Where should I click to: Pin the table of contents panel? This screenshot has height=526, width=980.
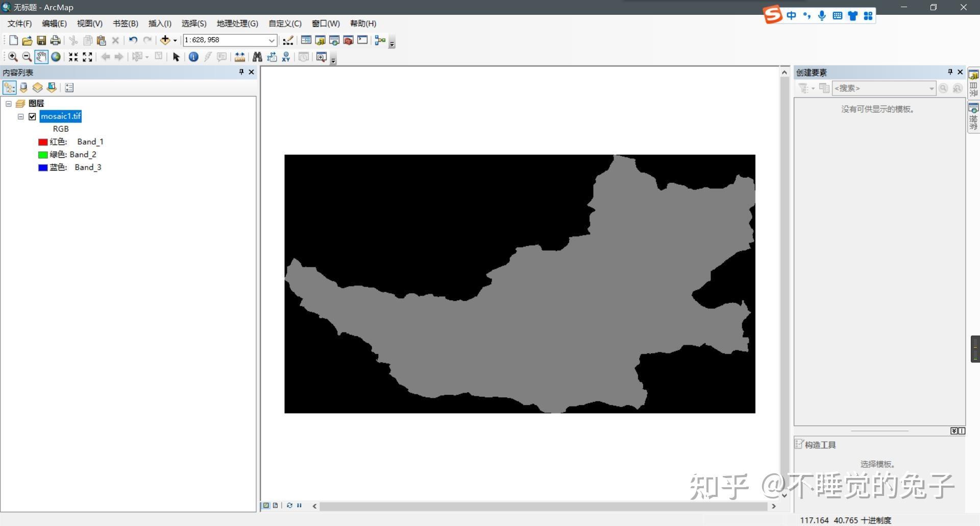tap(241, 72)
